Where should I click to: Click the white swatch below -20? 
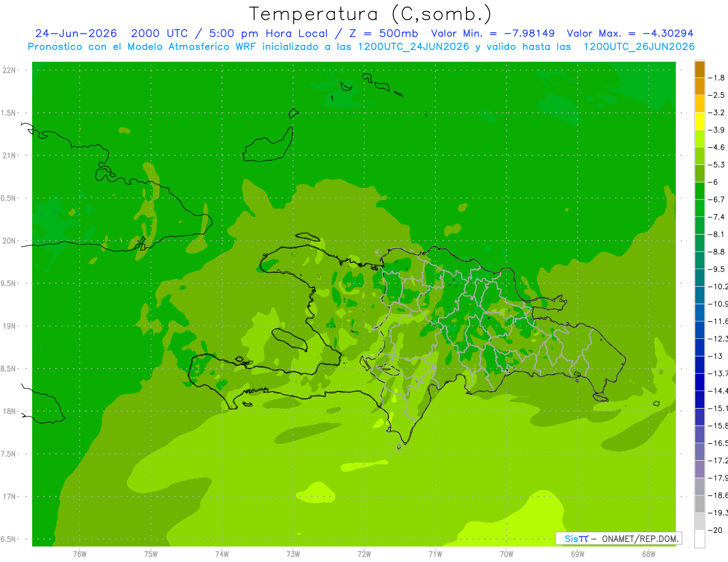699,539
